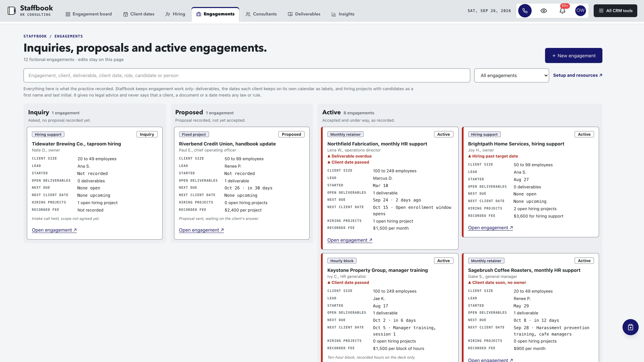This screenshot has width=644, height=362.
Task: Click the Inquiry column heading
Action: tap(39, 112)
